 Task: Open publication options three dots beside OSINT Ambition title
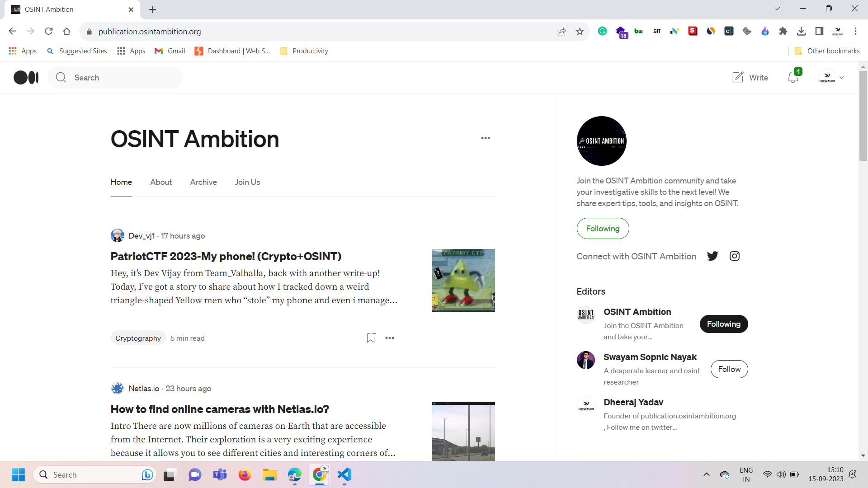click(x=486, y=138)
